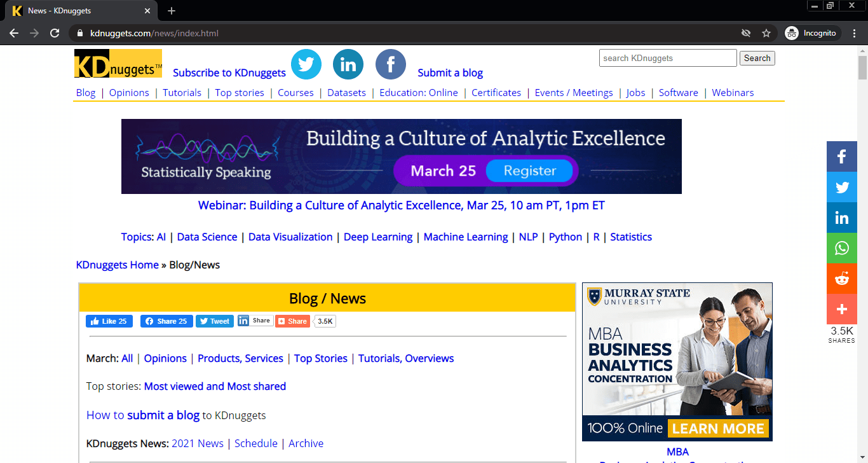Image resolution: width=868 pixels, height=463 pixels.
Task: Open the Archive link
Action: click(x=306, y=443)
